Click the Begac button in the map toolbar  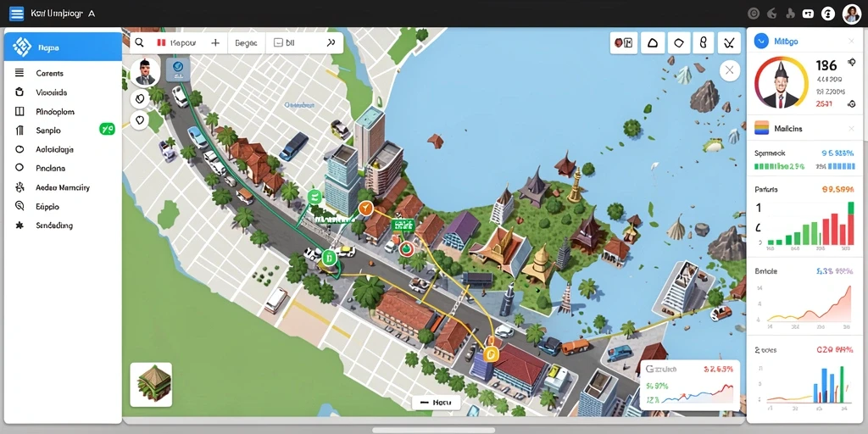247,42
